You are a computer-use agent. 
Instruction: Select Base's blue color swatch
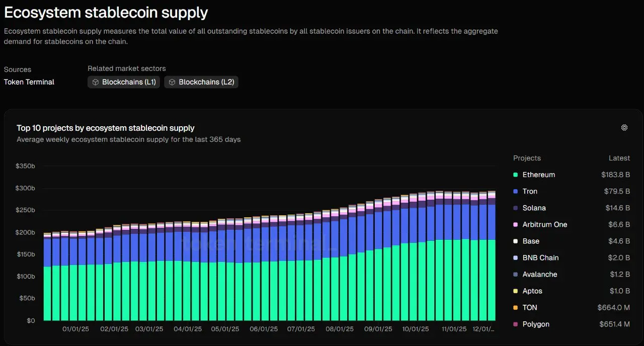(516, 241)
